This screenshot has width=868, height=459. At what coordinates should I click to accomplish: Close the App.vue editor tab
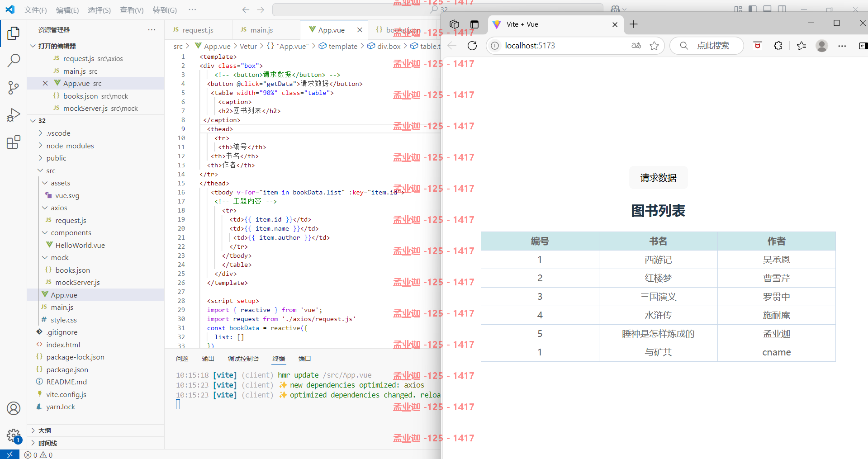click(x=360, y=30)
